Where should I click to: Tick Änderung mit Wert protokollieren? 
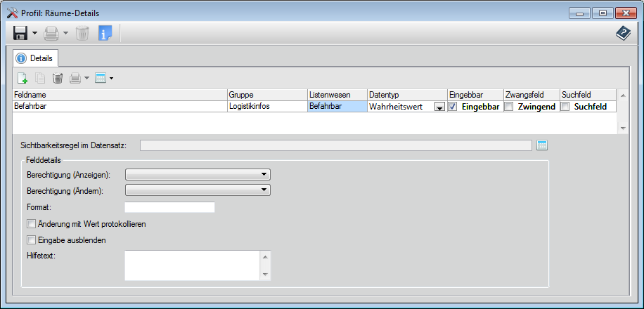pyautogui.click(x=31, y=224)
